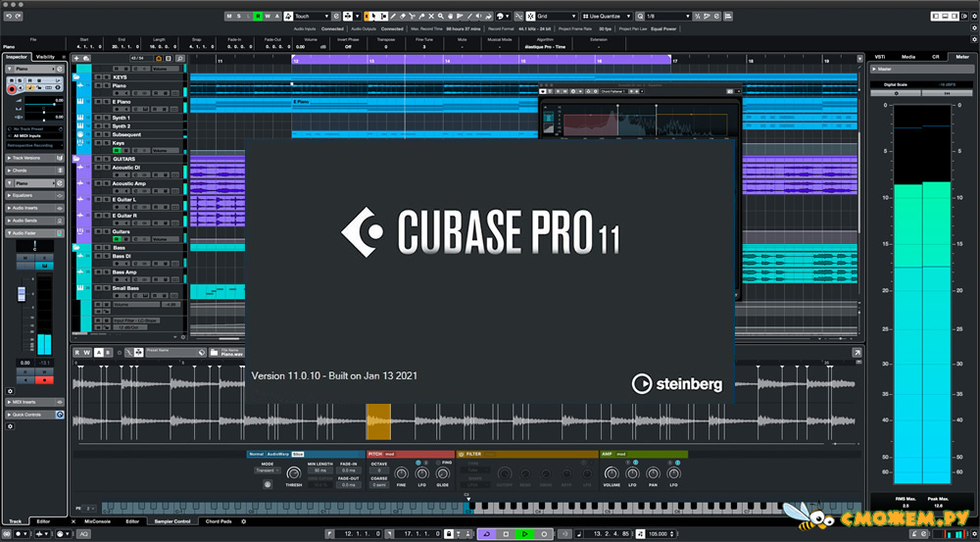
Task: Select the Split scissors tool
Action: [x=412, y=16]
